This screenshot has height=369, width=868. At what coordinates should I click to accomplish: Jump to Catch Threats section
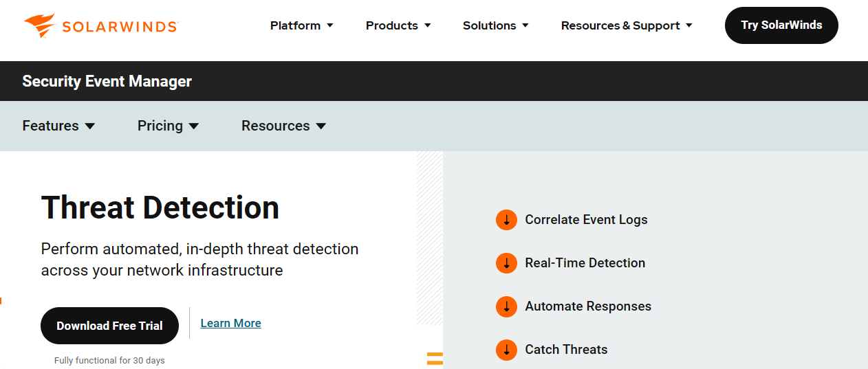pos(566,350)
